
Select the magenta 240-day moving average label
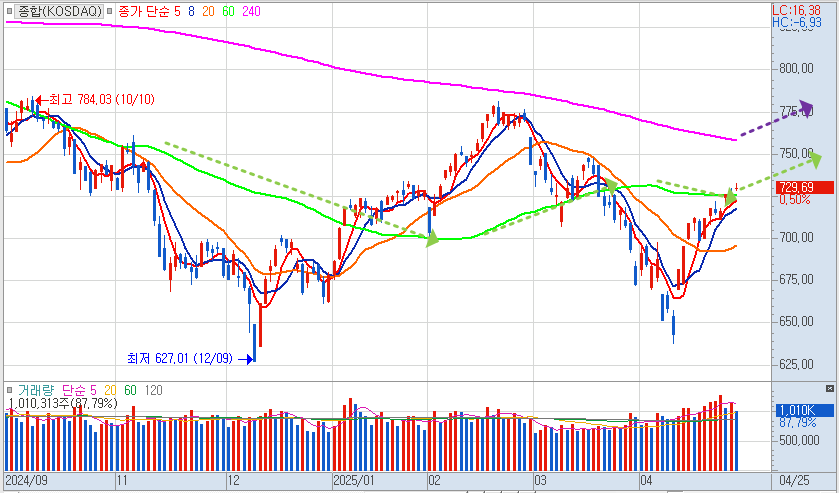tap(251, 11)
